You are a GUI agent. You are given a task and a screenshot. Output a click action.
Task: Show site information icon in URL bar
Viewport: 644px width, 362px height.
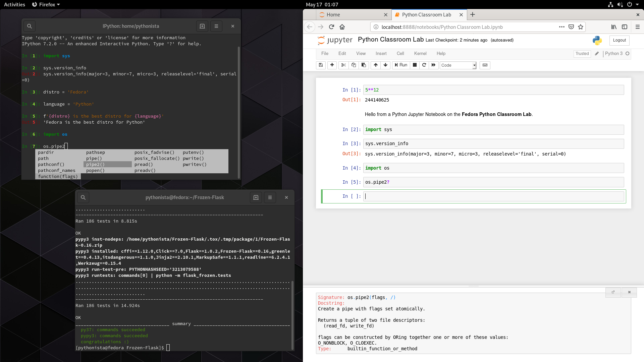click(376, 27)
